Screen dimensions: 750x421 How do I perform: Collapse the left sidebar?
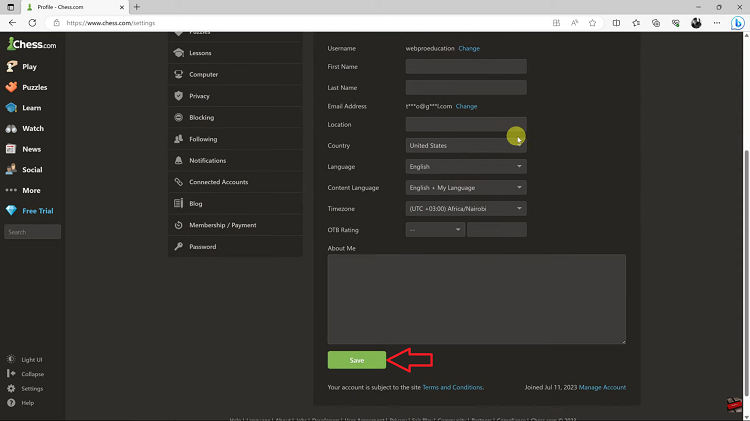click(x=26, y=374)
